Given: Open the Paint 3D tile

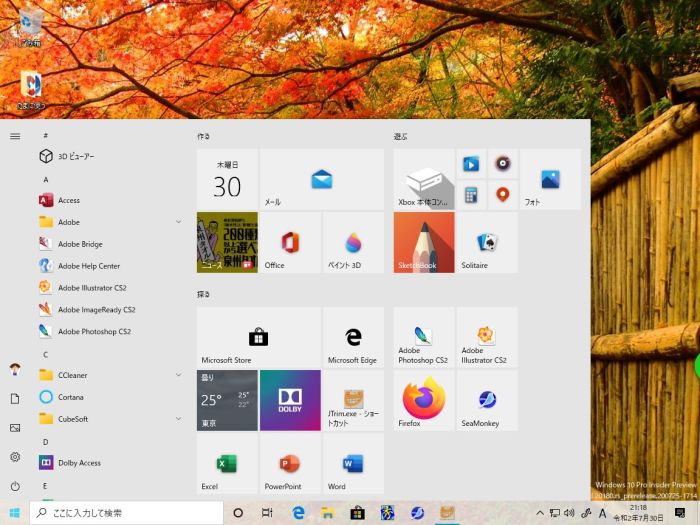Looking at the screenshot, I should pyautogui.click(x=353, y=242).
